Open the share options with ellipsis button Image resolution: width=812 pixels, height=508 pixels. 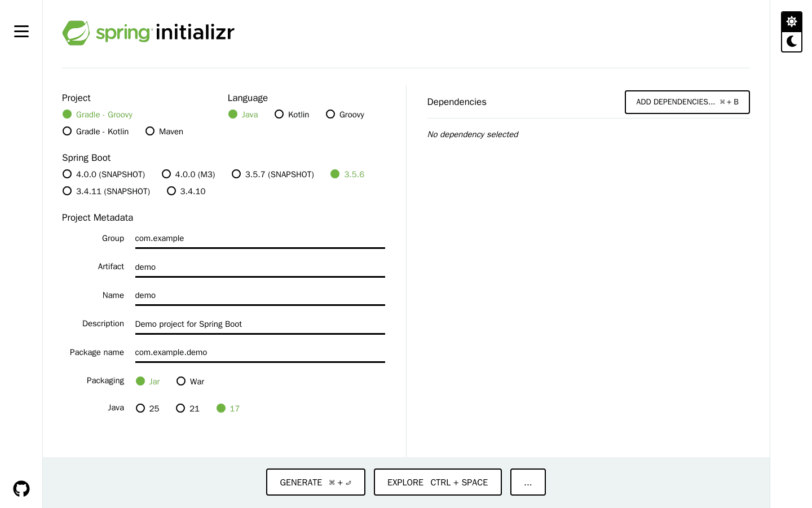pyautogui.click(x=528, y=482)
